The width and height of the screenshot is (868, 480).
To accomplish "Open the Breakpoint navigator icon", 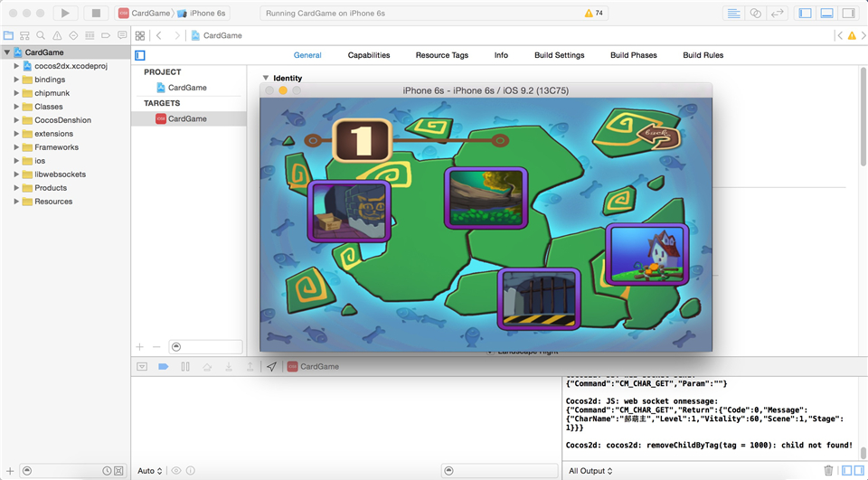I will (x=106, y=35).
